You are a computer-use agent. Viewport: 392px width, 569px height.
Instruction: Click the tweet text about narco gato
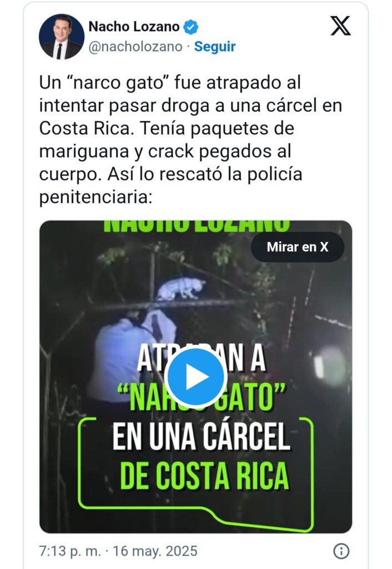coord(190,139)
